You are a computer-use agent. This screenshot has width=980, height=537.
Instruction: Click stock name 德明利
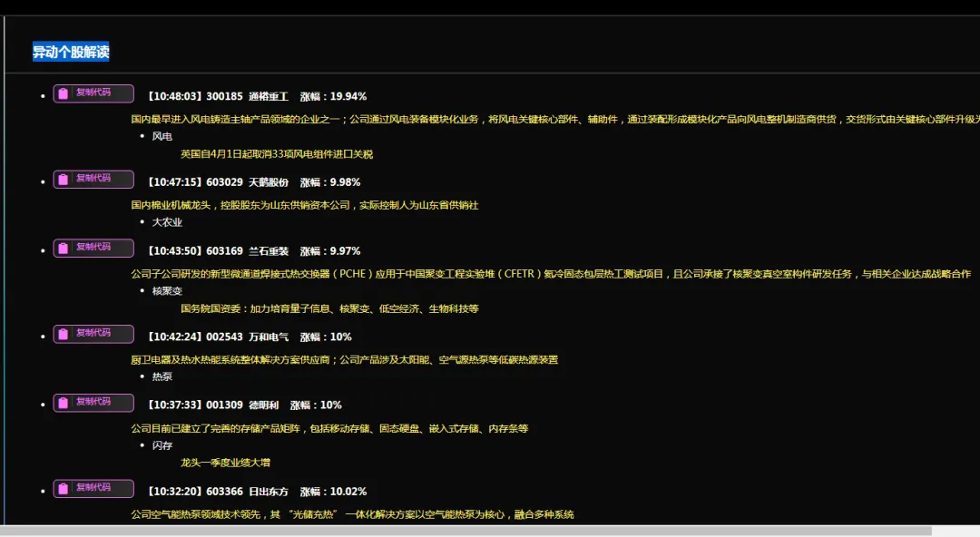[264, 405]
